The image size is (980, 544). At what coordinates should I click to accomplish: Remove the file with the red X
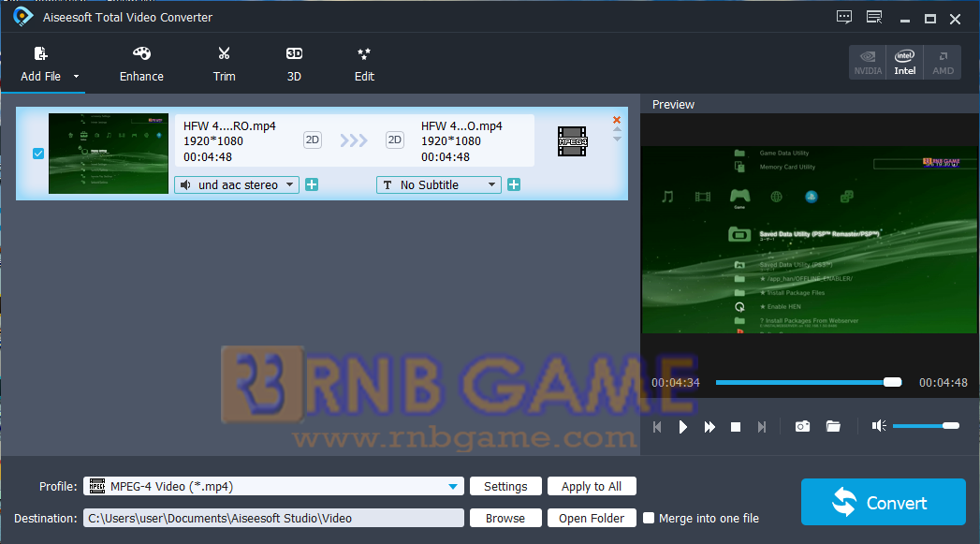(x=617, y=120)
